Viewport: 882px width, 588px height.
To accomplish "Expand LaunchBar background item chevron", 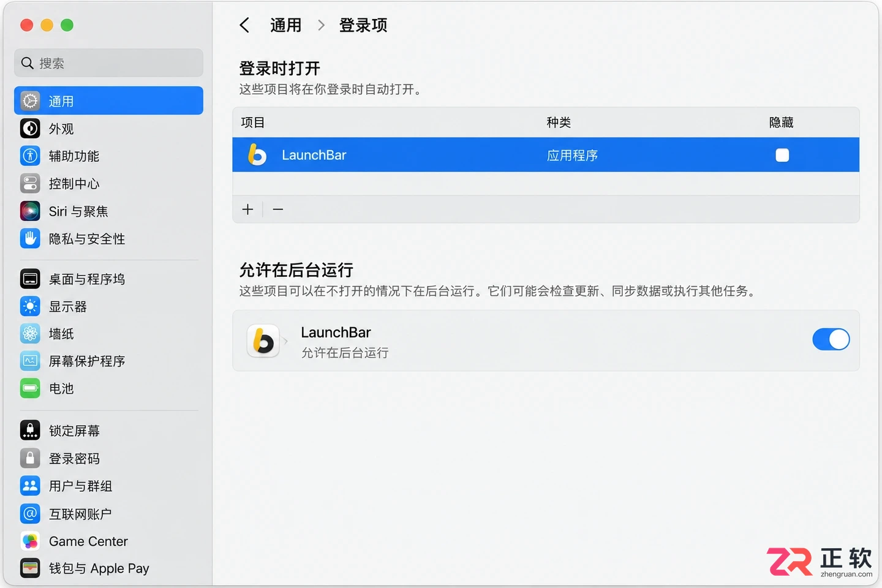I will click(x=285, y=341).
